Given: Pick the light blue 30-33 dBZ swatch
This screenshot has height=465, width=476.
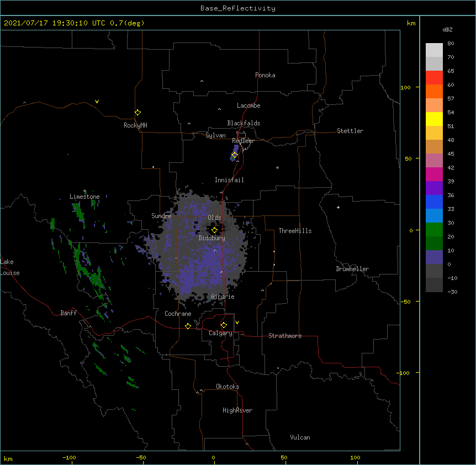Looking at the screenshot, I should [434, 215].
